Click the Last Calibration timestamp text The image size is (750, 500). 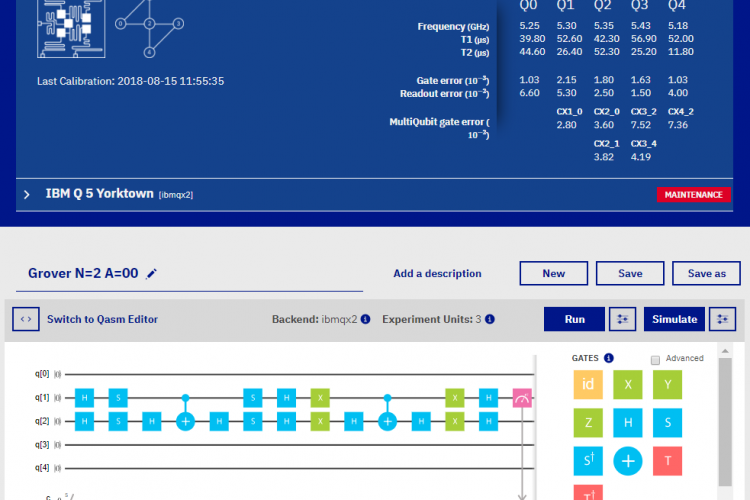coord(130,81)
